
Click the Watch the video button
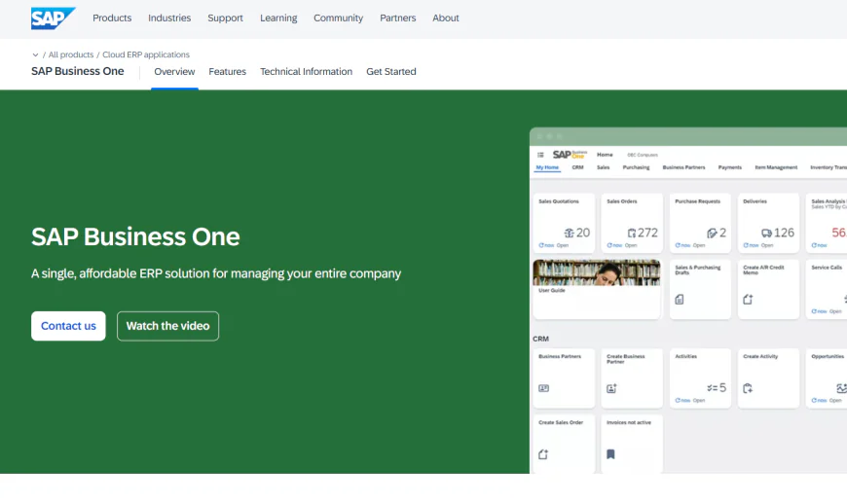coord(168,326)
